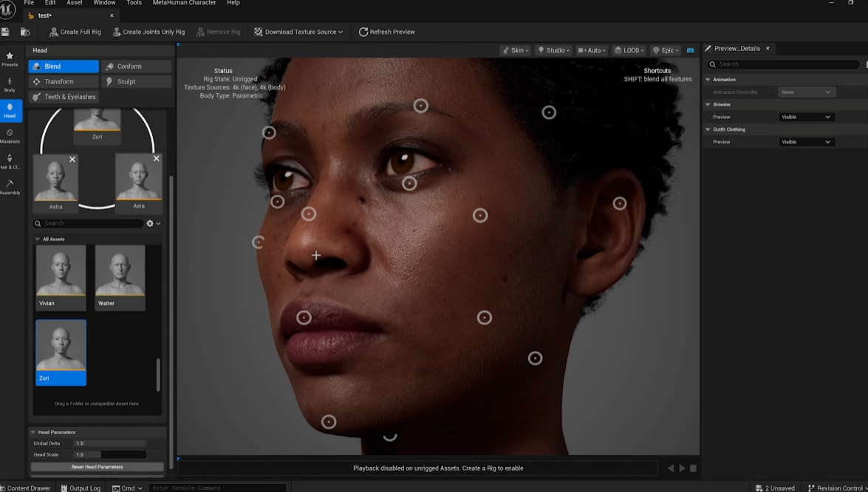The height and width of the screenshot is (492, 868).
Task: Close the test asset tab
Action: (112, 16)
